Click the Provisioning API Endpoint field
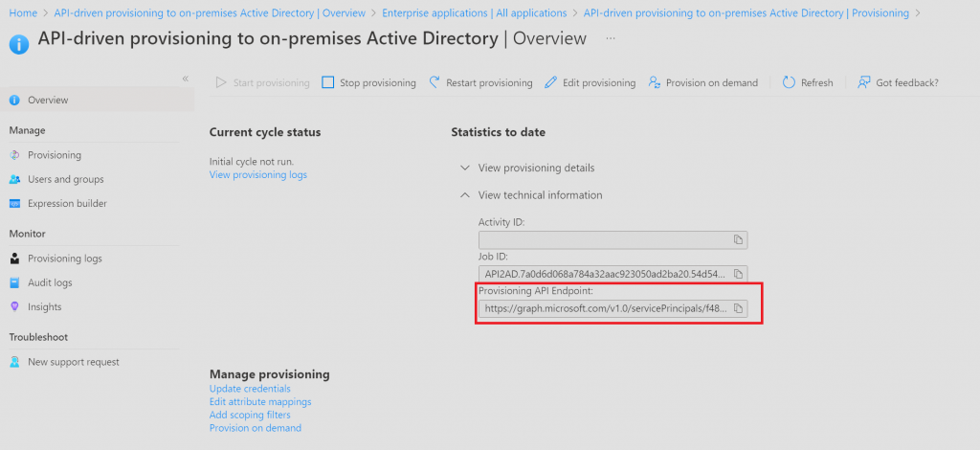 pyautogui.click(x=604, y=309)
